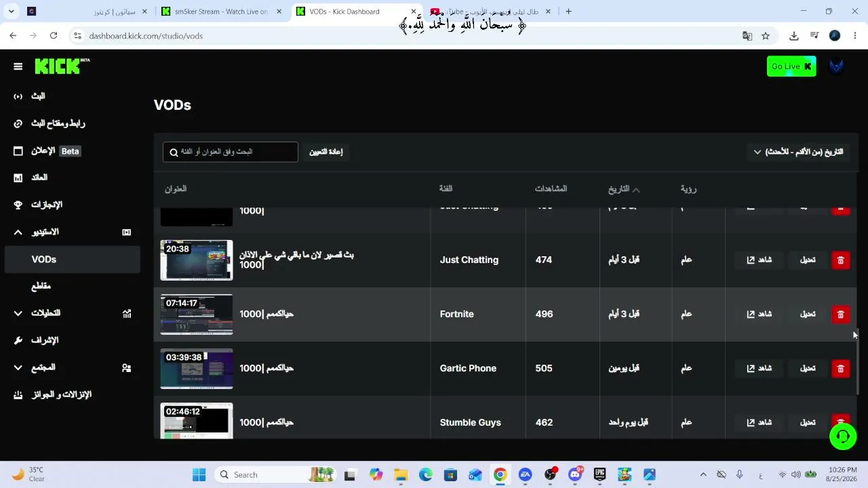Open Microsoft Edge from the taskbar
The height and width of the screenshot is (488, 868).
click(425, 475)
